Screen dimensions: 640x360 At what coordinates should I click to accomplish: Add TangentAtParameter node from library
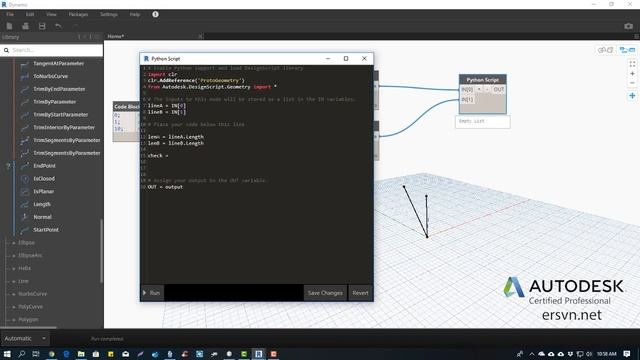[x=58, y=64]
